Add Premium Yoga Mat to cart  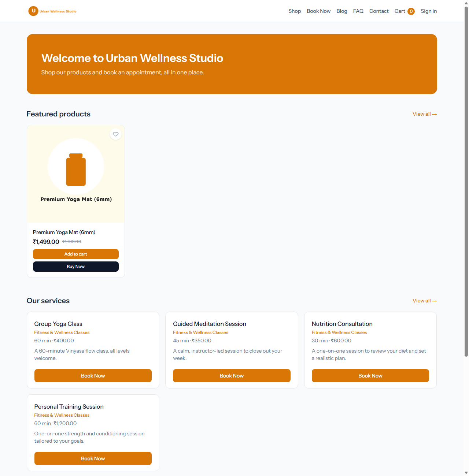tap(76, 254)
